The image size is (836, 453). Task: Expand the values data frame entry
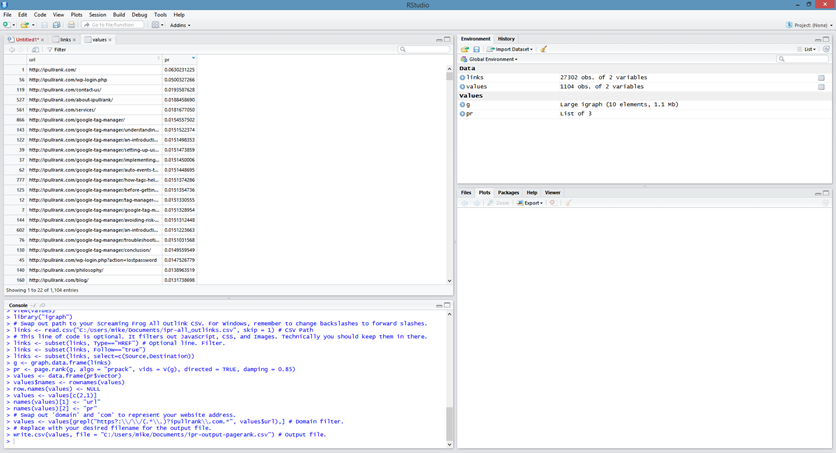click(x=463, y=87)
